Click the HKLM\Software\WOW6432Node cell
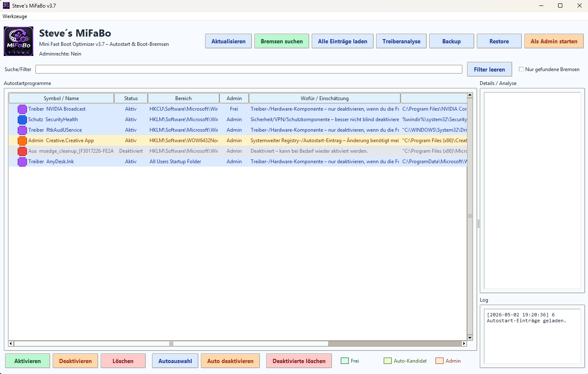The width and height of the screenshot is (588, 374). (184, 141)
